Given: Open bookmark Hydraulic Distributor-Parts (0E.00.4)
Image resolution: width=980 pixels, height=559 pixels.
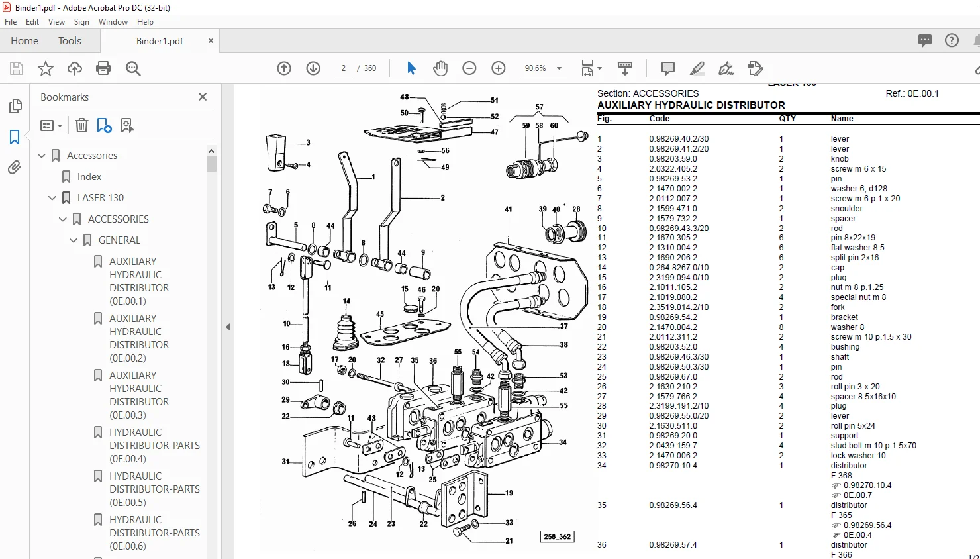Looking at the screenshot, I should coord(154,446).
